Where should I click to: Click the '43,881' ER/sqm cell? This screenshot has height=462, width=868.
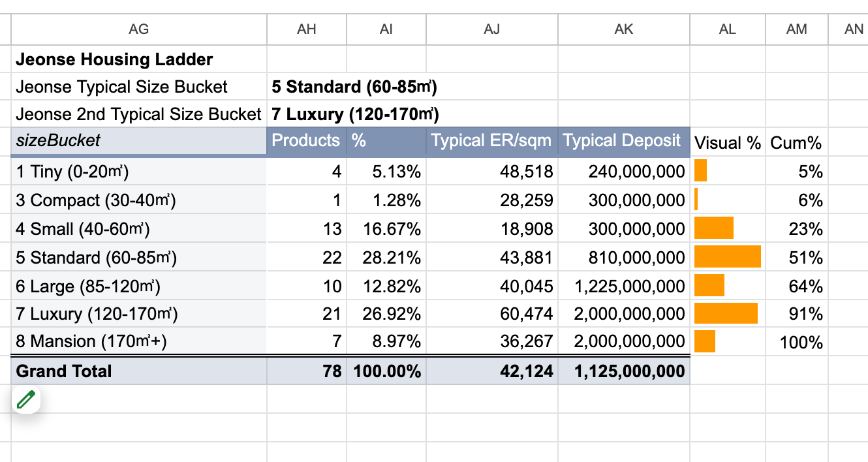492,258
